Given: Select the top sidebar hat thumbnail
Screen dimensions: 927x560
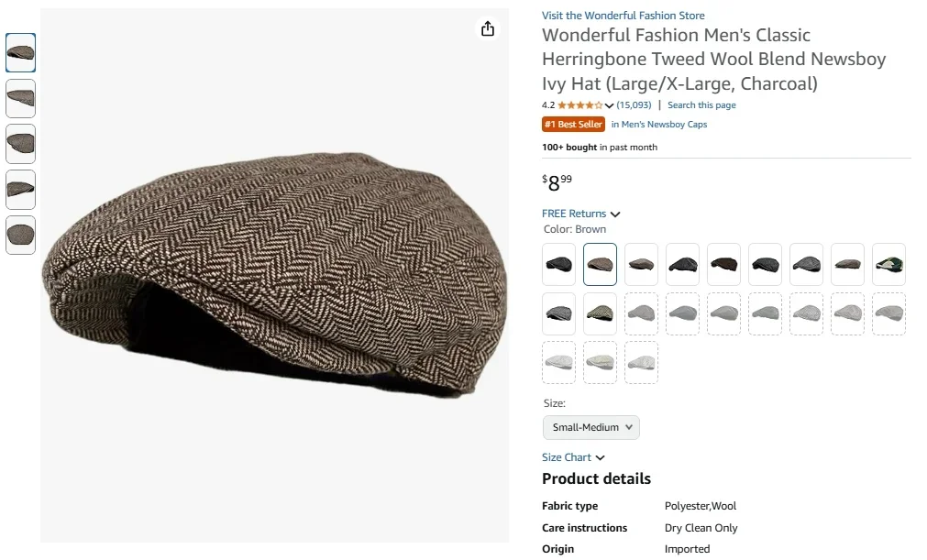Looking at the screenshot, I should 20,52.
